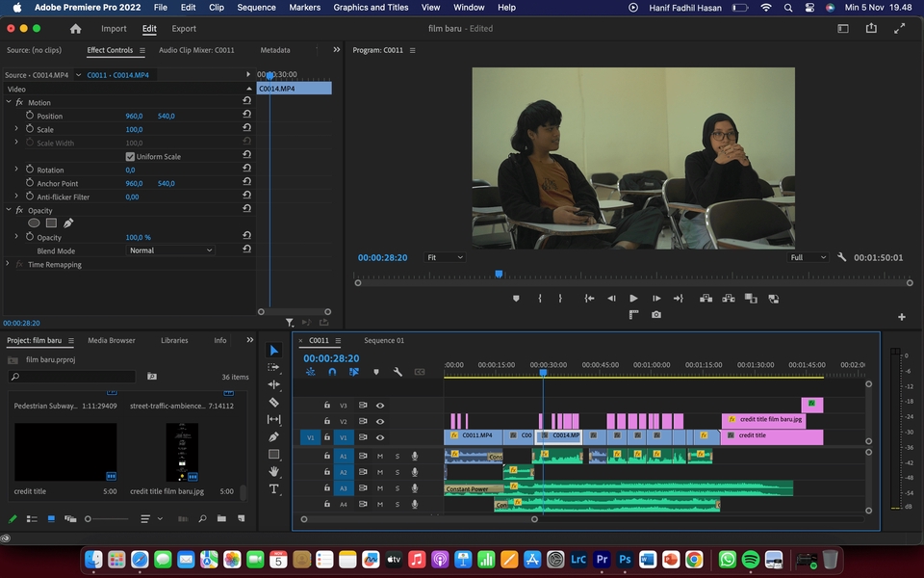Screen dimensions: 924x578
Task: Open the Fit zoom level dropdown
Action: tap(446, 258)
